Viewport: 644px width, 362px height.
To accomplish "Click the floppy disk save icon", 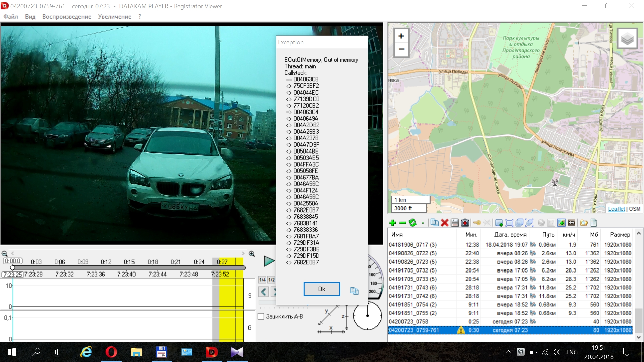I will point(455,223).
